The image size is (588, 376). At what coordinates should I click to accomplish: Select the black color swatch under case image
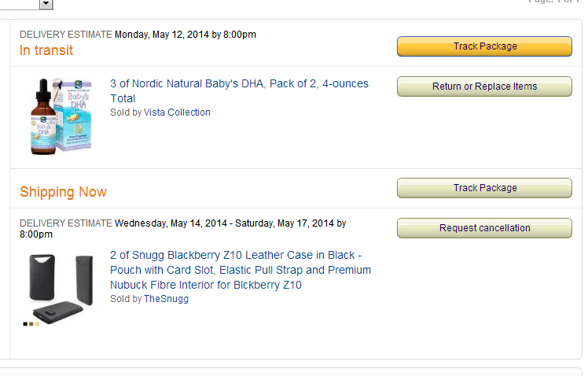[x=25, y=324]
